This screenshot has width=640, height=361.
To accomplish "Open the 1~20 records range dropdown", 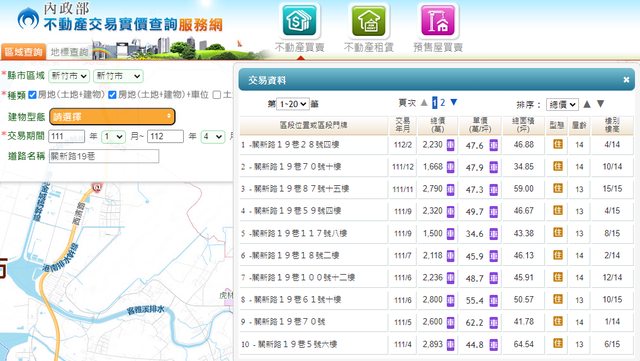I will point(293,104).
